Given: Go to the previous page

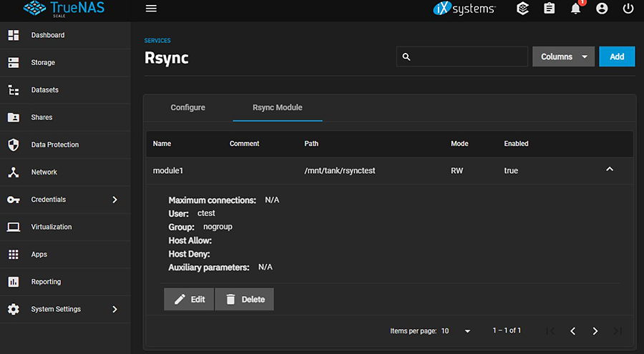Looking at the screenshot, I should 573,331.
